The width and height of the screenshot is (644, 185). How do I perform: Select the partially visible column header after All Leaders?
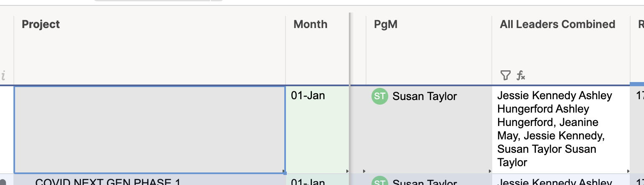[637, 50]
